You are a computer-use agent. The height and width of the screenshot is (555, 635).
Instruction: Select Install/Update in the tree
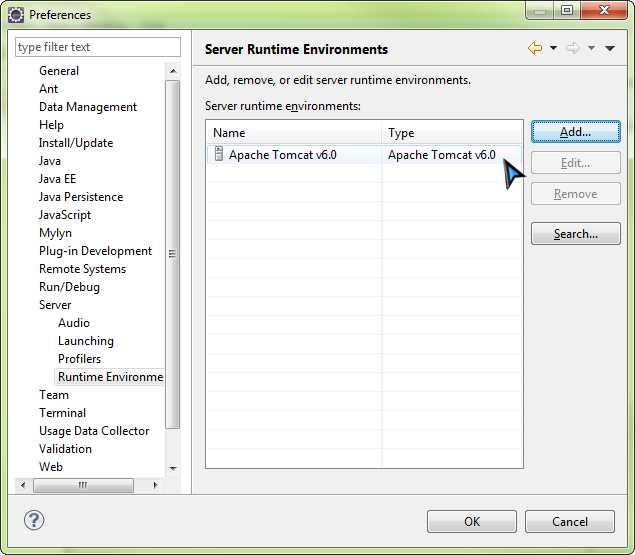[76, 143]
